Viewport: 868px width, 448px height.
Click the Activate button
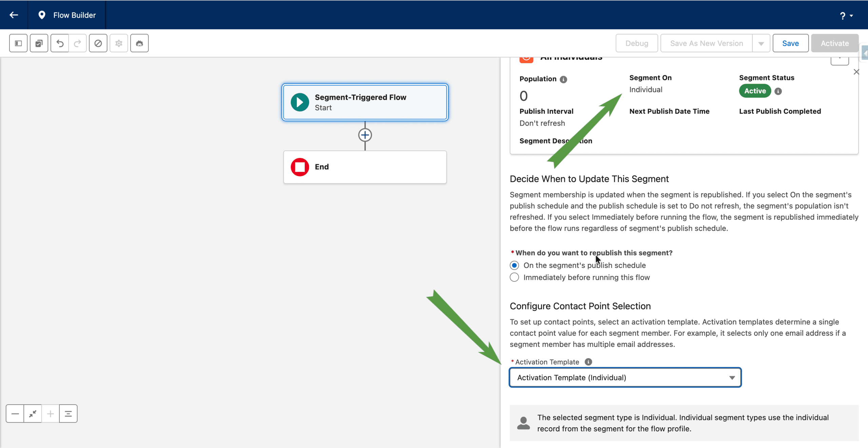tap(834, 43)
